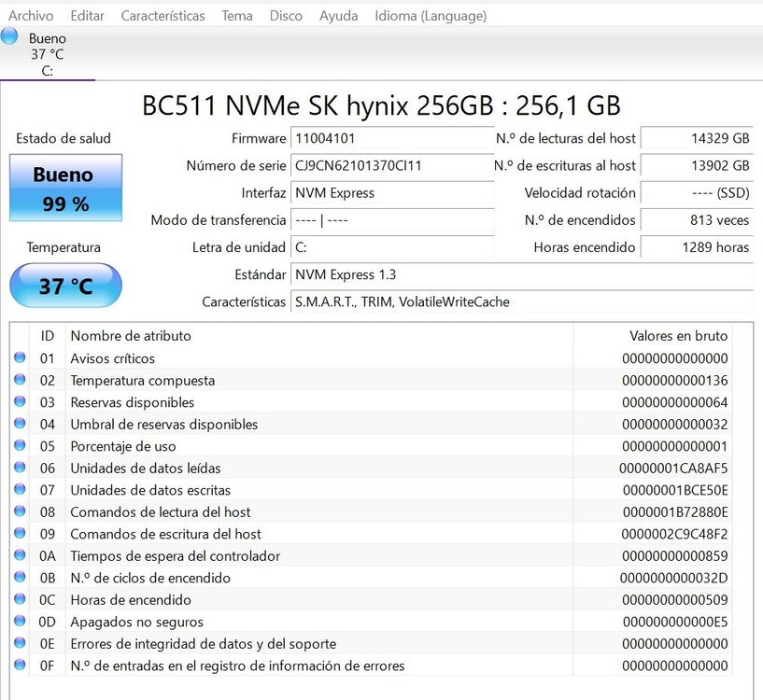Click the Firmware field 11004101
763x700 pixels.
[x=392, y=138]
